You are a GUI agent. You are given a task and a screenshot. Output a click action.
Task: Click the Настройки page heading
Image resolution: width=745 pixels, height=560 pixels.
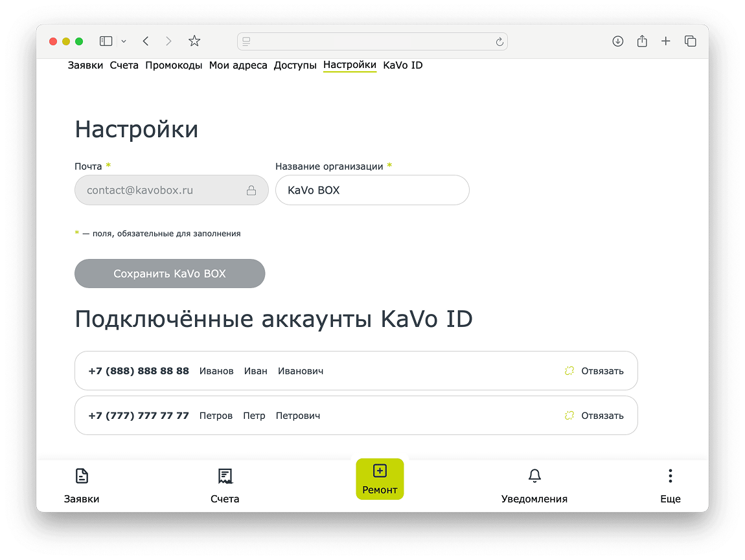[x=136, y=129]
